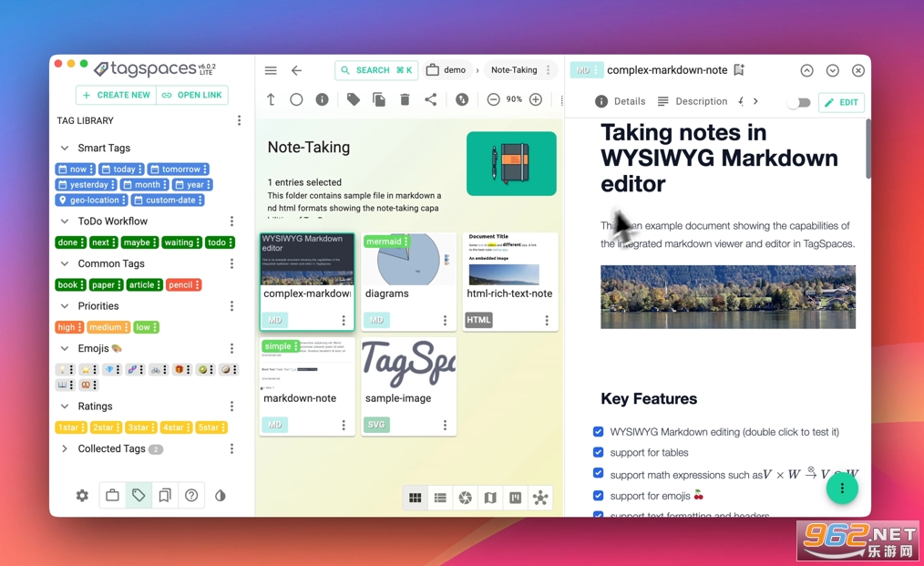
Task: Open the help question mark icon
Action: pos(191,495)
